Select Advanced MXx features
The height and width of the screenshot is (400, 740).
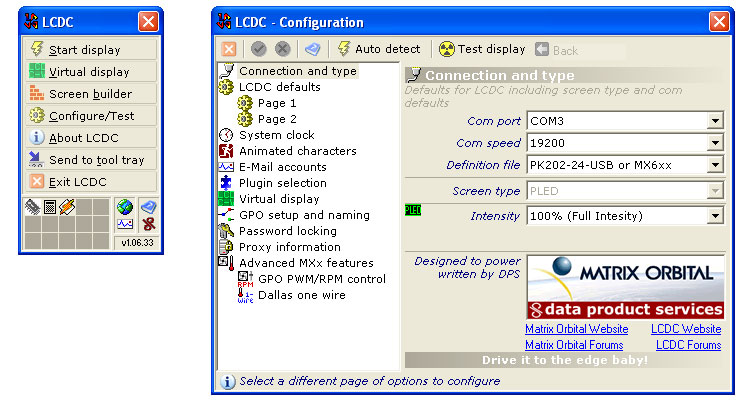[306, 263]
